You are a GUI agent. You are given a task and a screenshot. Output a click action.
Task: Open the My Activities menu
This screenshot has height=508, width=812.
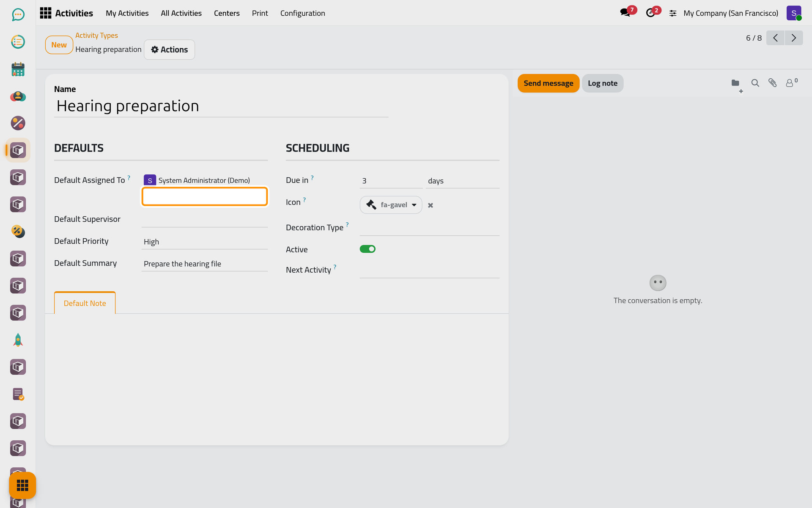coord(127,13)
